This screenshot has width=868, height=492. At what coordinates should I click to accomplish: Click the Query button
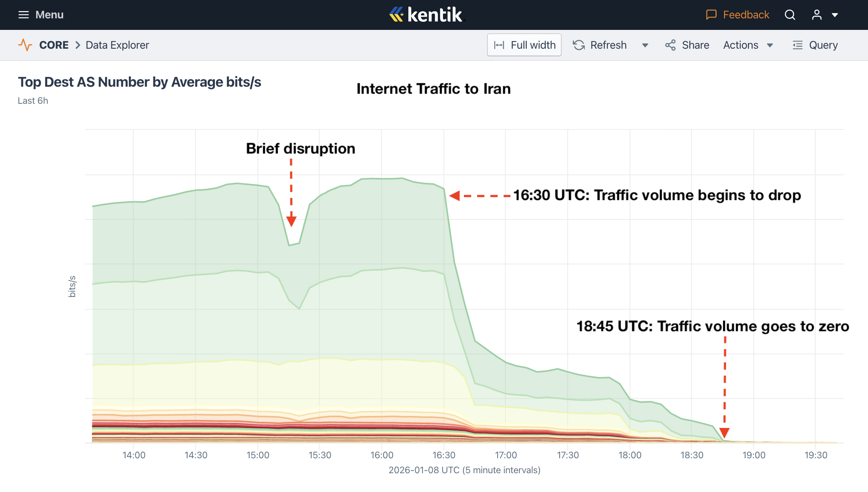pyautogui.click(x=823, y=45)
